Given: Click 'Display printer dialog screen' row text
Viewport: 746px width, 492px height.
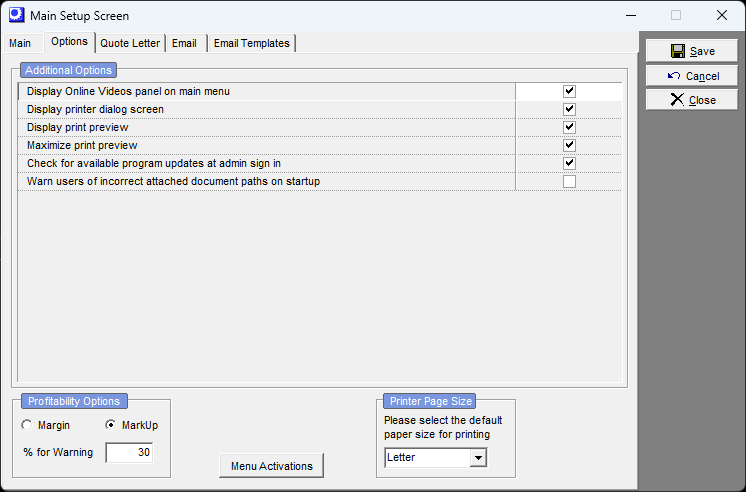Looking at the screenshot, I should [x=95, y=109].
